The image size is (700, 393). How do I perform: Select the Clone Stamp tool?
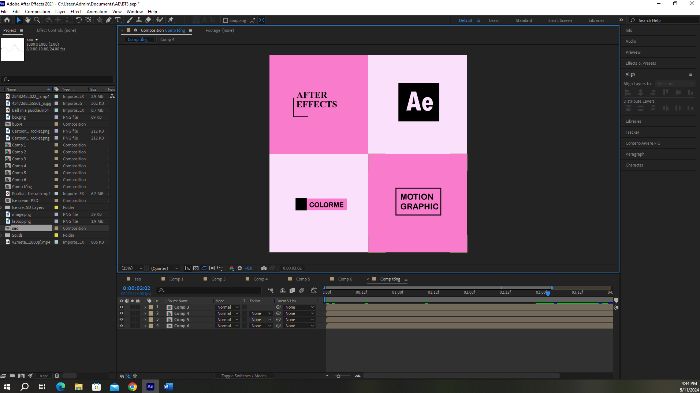pos(139,20)
